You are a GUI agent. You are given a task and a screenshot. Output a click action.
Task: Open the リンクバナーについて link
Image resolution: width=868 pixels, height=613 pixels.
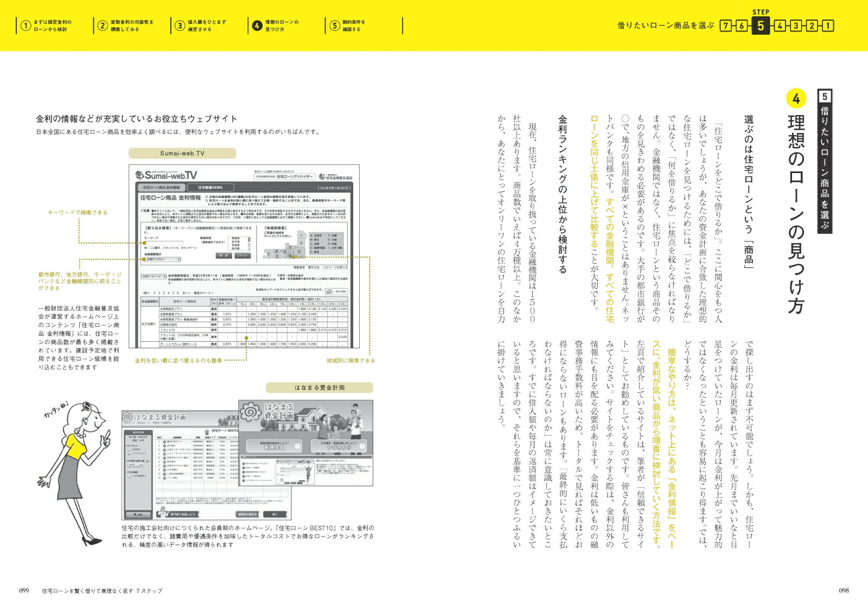334,188
